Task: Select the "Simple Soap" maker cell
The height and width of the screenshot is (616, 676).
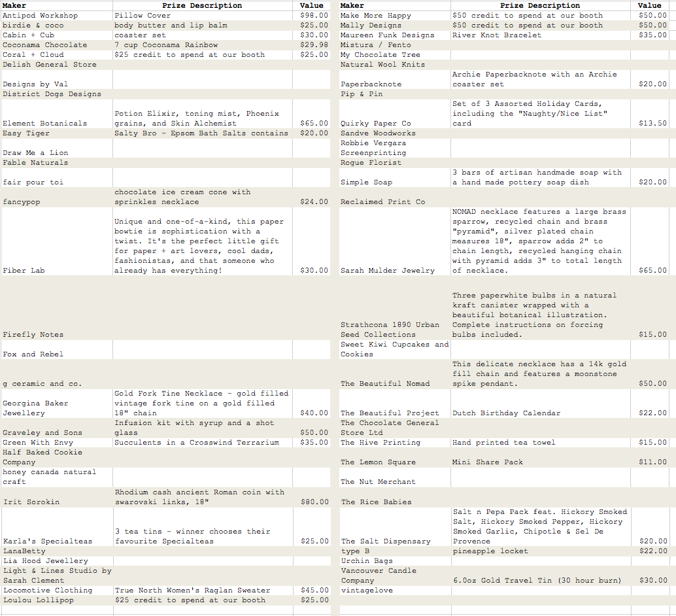Action: (x=395, y=177)
